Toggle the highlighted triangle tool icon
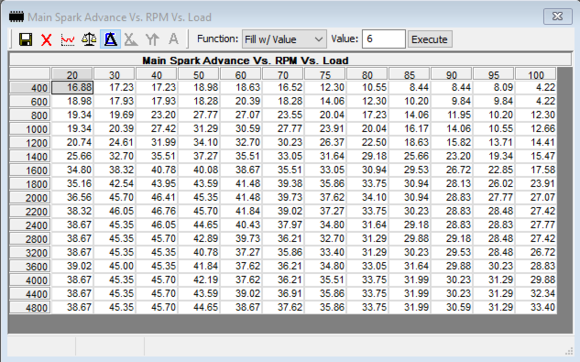The width and height of the screenshot is (580, 362). click(x=110, y=39)
